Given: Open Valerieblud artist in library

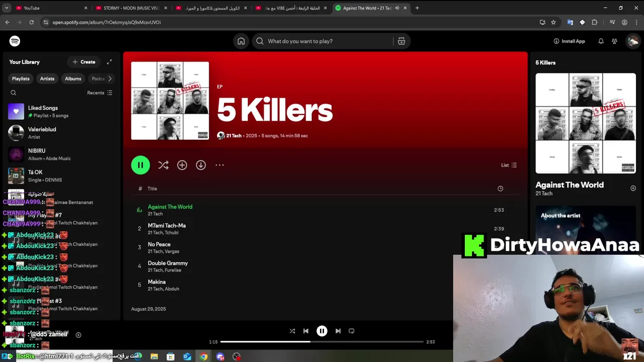Looking at the screenshot, I should point(60,133).
